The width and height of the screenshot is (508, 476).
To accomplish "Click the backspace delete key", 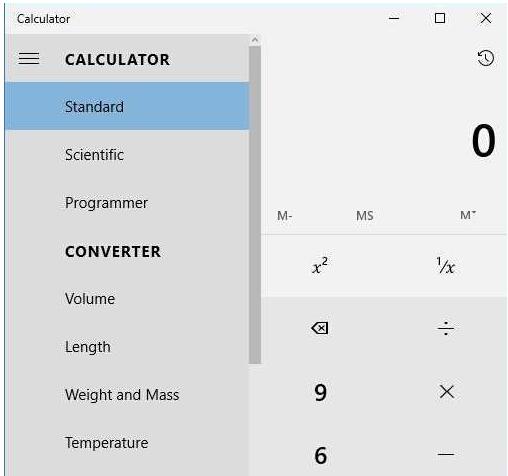I will click(x=320, y=328).
